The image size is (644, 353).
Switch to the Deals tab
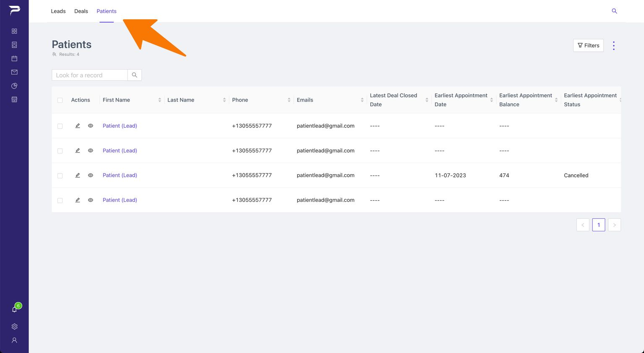(x=81, y=11)
